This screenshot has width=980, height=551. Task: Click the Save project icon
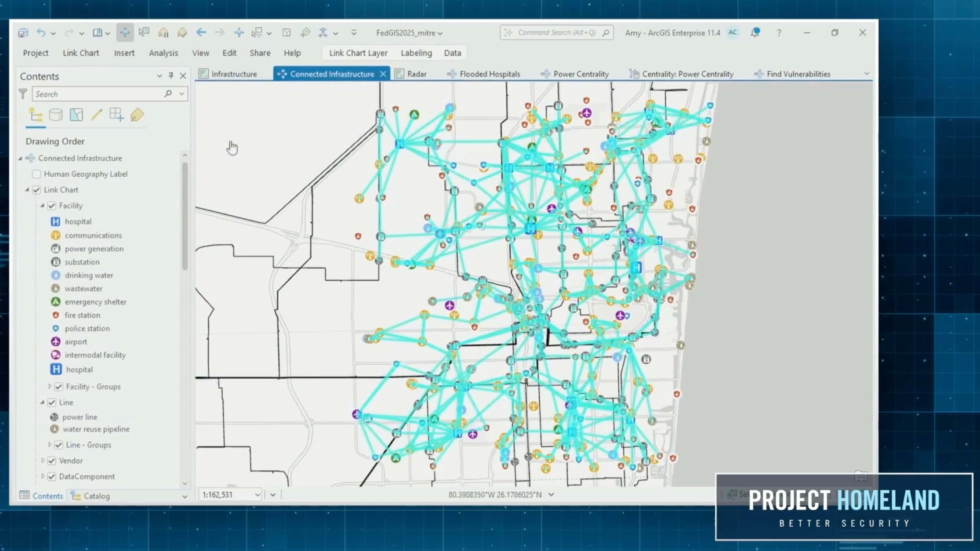coord(23,33)
